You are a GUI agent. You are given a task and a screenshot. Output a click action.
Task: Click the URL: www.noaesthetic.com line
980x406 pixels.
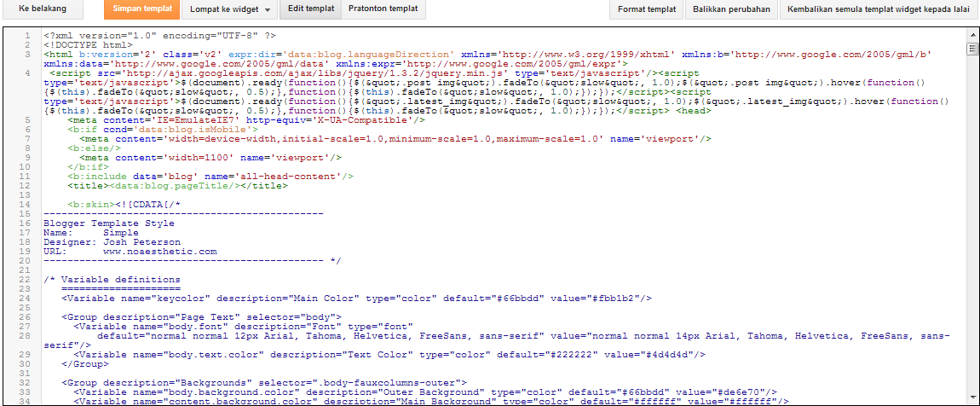pos(130,252)
